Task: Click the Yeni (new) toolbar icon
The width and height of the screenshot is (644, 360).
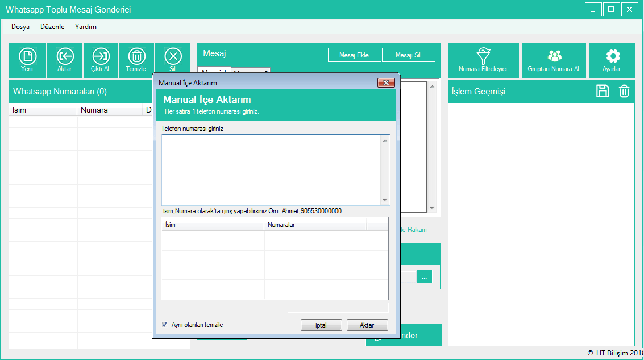Action: tap(27, 60)
